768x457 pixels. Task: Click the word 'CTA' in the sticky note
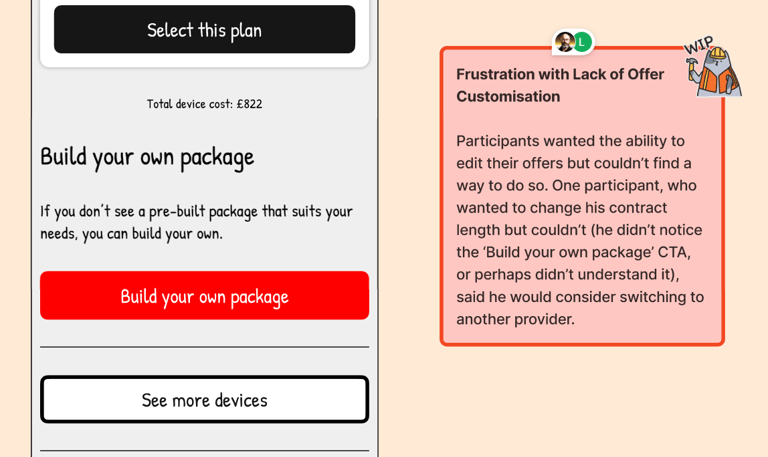[x=674, y=252]
